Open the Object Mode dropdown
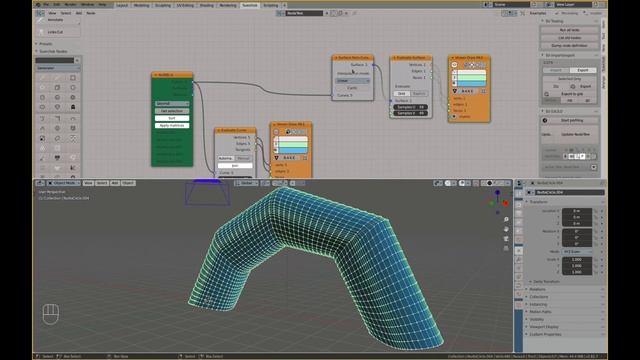This screenshot has height=360, width=640. click(x=64, y=183)
